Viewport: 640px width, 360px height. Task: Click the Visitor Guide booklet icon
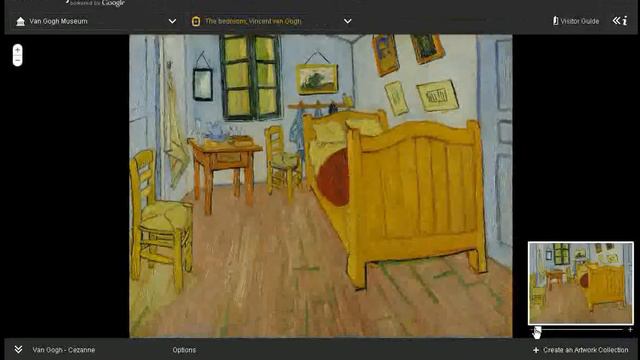tap(556, 21)
